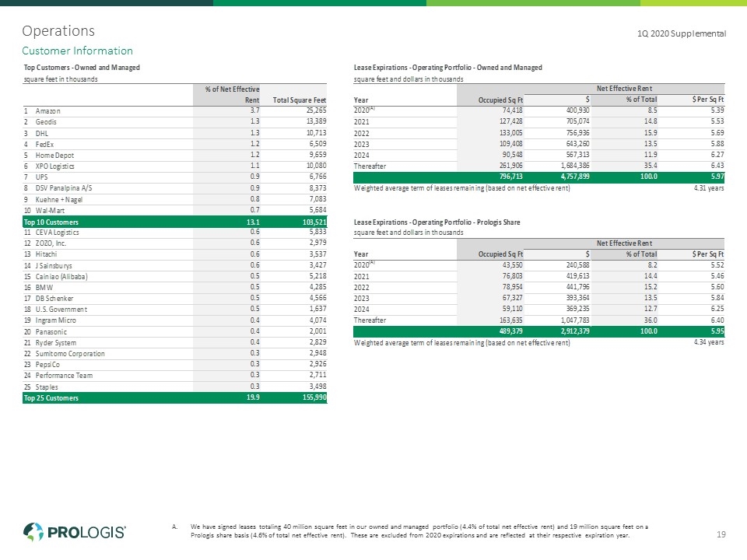The width and height of the screenshot is (747, 560).
Task: Select the Top Customers - Owned and Managed title
Action: [82, 68]
